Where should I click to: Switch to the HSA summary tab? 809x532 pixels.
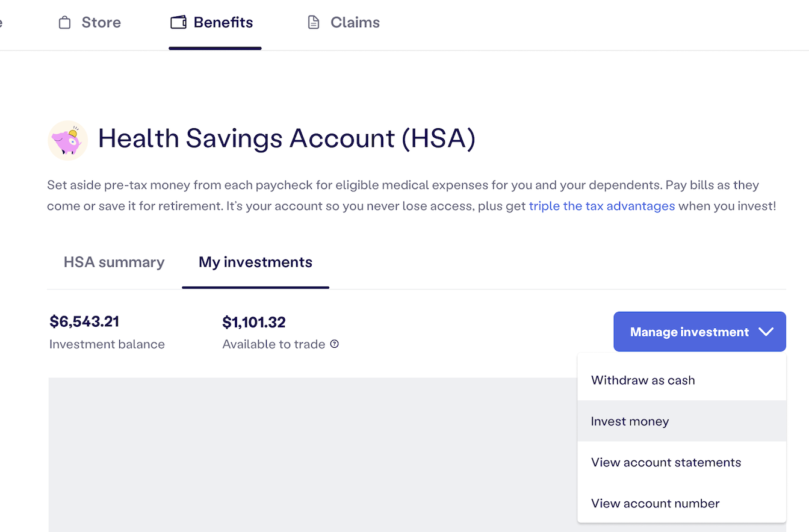pos(114,262)
